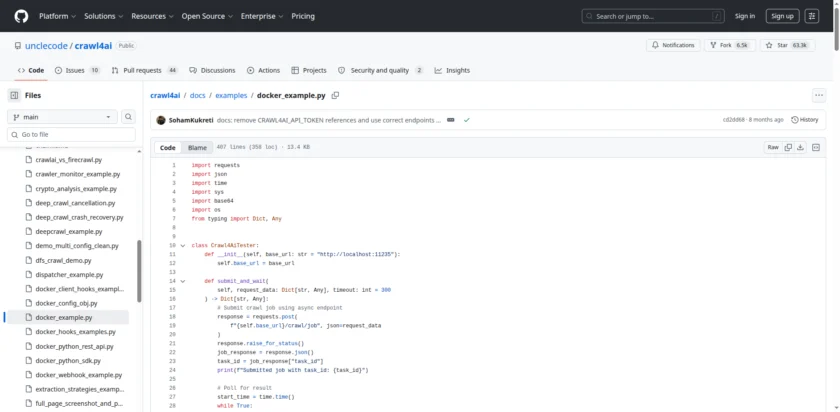The height and width of the screenshot is (412, 840).
Task: Focus the Go to file input
Action: point(71,134)
